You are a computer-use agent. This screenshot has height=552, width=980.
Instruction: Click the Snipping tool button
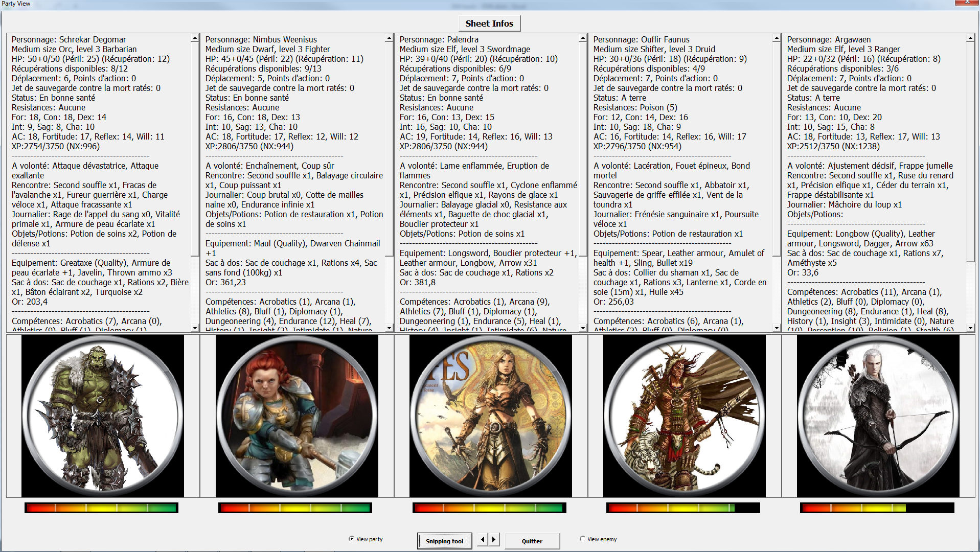[x=444, y=541]
